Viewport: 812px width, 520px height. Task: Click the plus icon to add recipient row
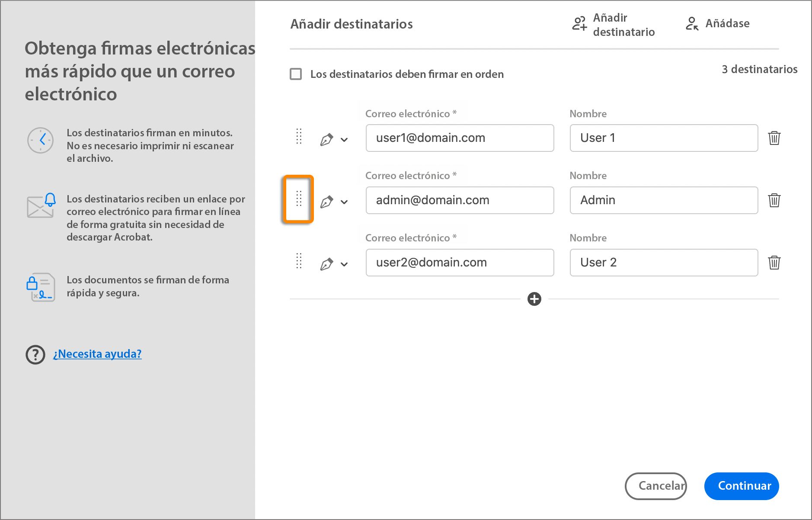pos(534,299)
